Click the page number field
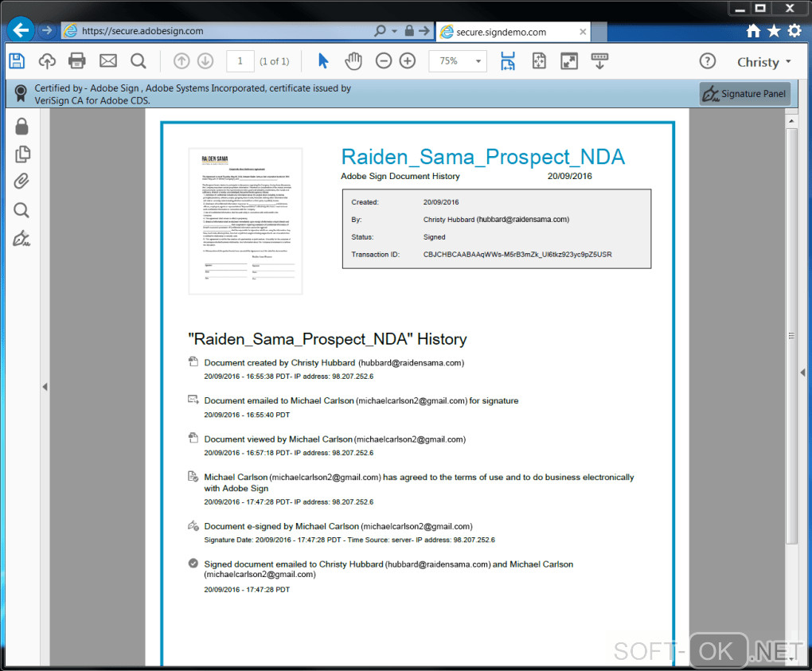812x671 pixels. point(240,61)
